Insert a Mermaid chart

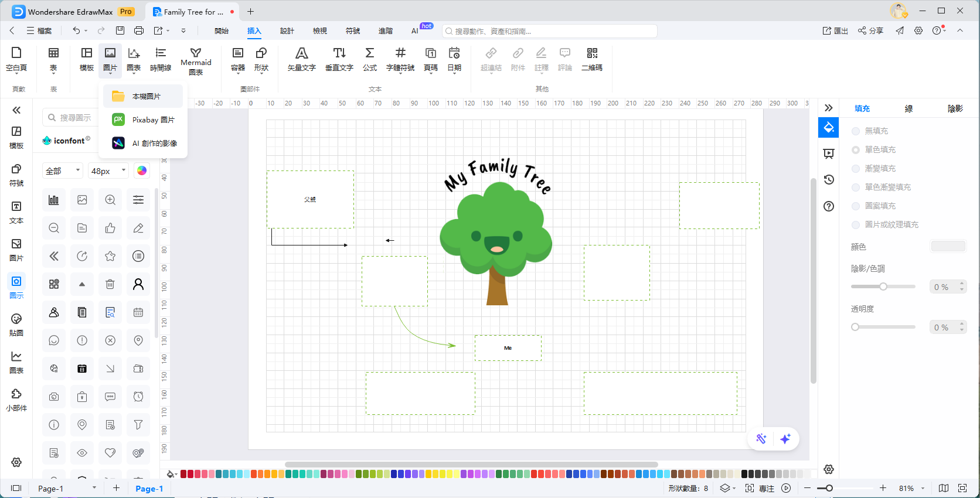click(196, 61)
